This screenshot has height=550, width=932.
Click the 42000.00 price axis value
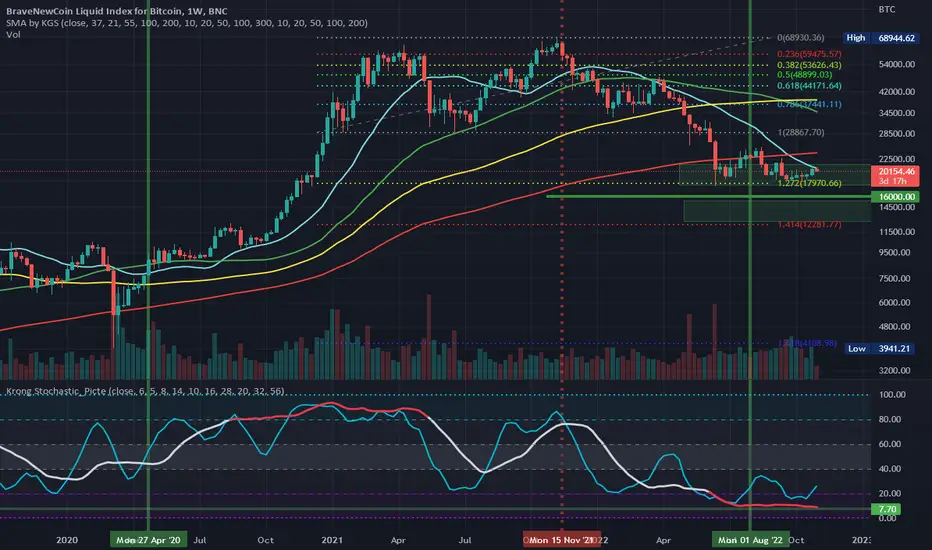coord(896,92)
